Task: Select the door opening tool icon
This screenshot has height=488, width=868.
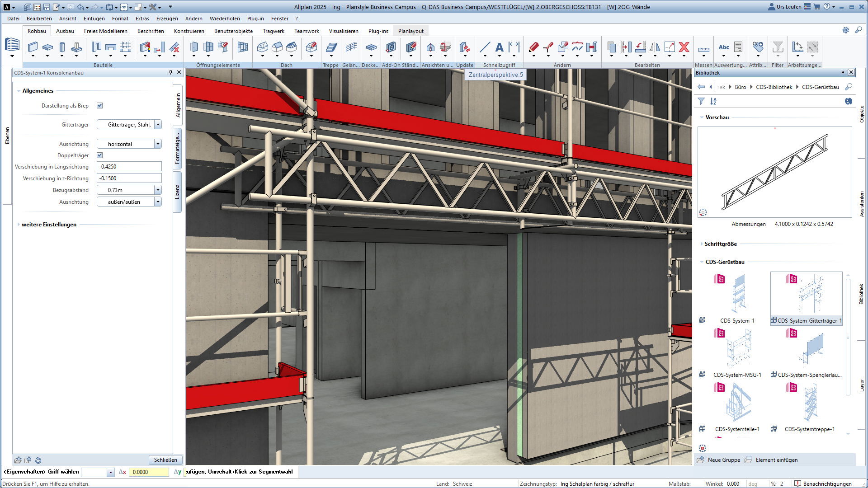Action: pyautogui.click(x=194, y=47)
